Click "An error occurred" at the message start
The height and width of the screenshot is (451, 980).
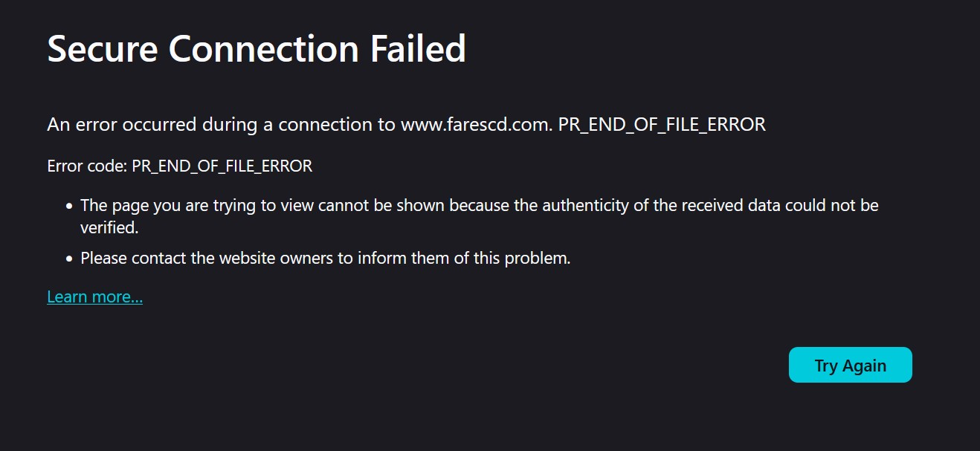click(122, 125)
